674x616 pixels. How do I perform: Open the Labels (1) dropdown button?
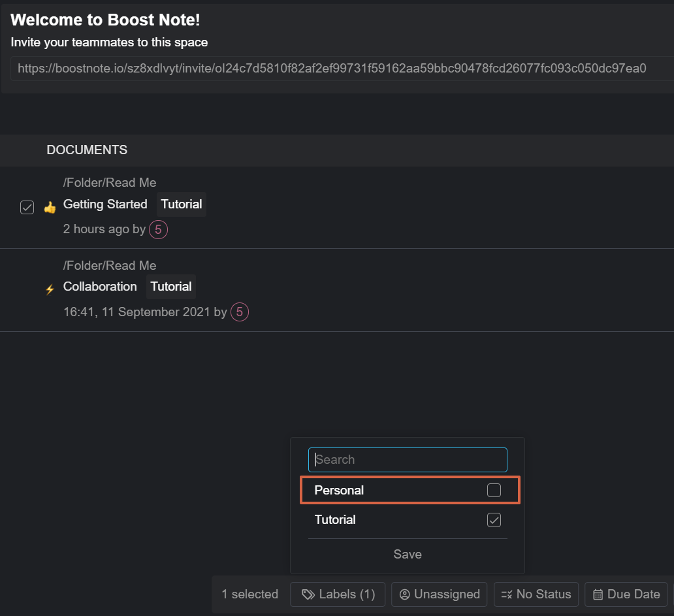click(x=338, y=594)
